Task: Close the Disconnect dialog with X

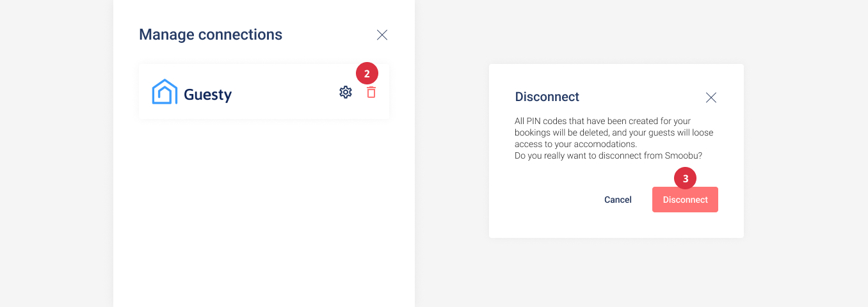Action: pos(711,97)
